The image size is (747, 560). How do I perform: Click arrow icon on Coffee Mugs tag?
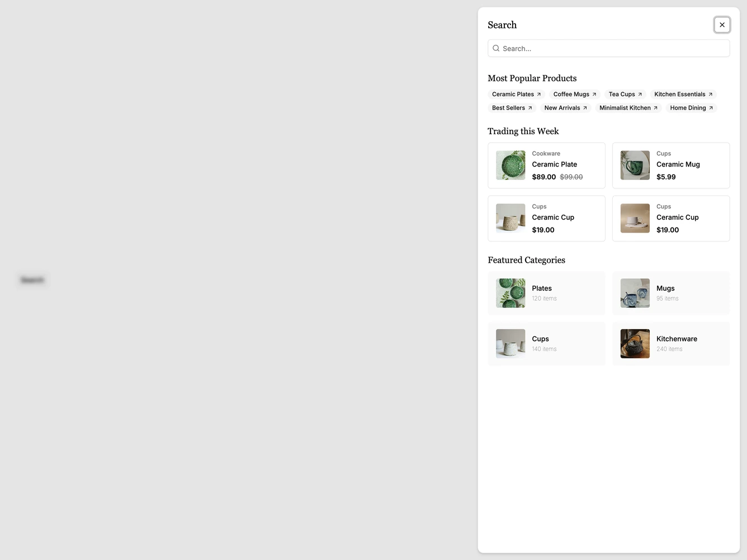(594, 94)
